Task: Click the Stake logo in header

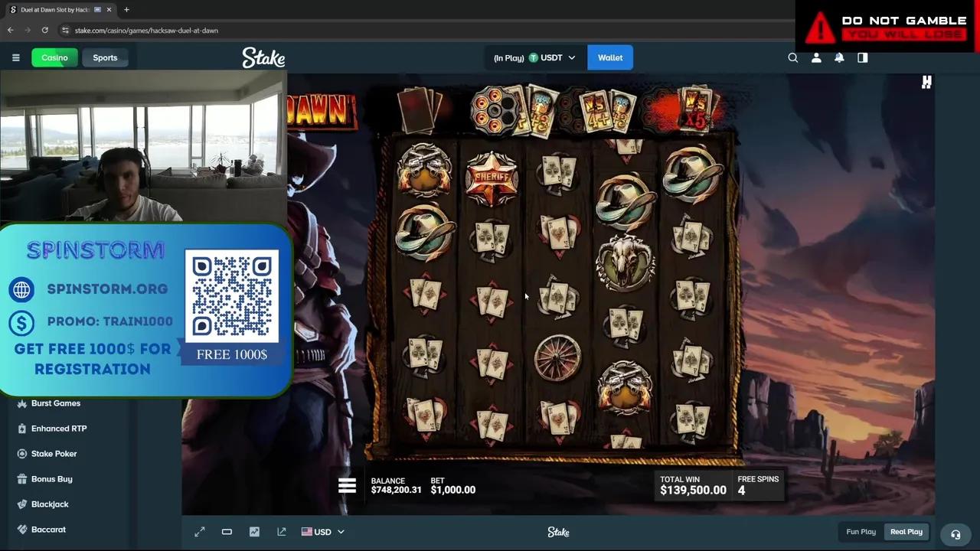Action: pyautogui.click(x=263, y=57)
